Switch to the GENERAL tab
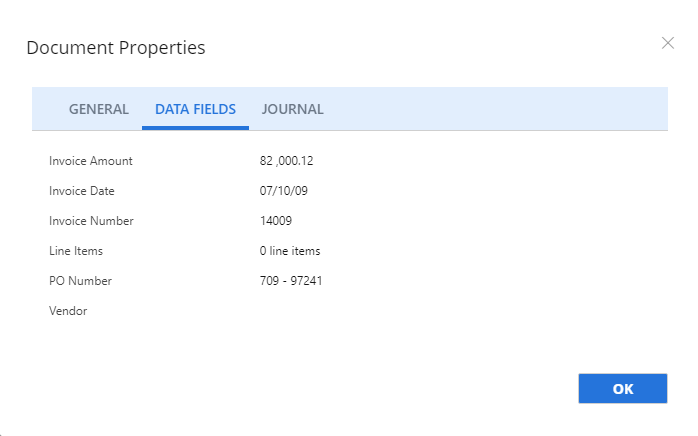The height and width of the screenshot is (436, 698). click(98, 109)
